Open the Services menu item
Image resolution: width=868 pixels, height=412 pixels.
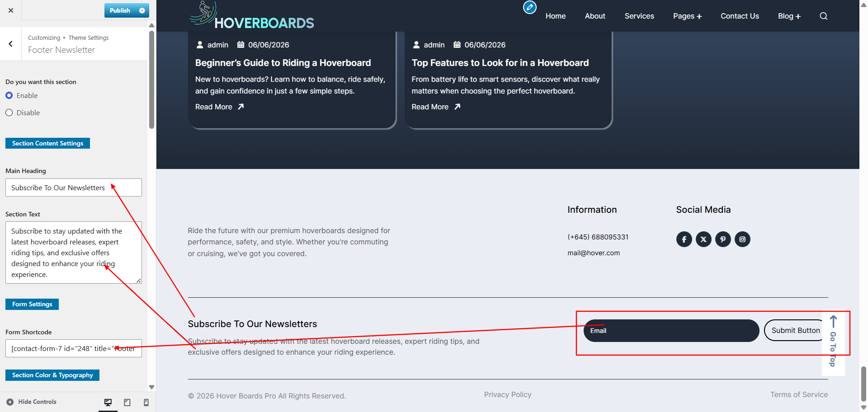pyautogui.click(x=639, y=16)
